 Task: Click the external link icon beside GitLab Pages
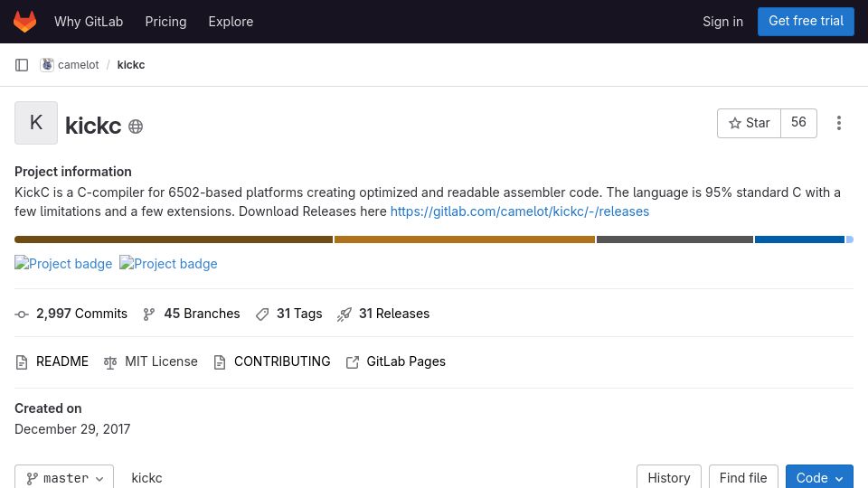point(352,362)
